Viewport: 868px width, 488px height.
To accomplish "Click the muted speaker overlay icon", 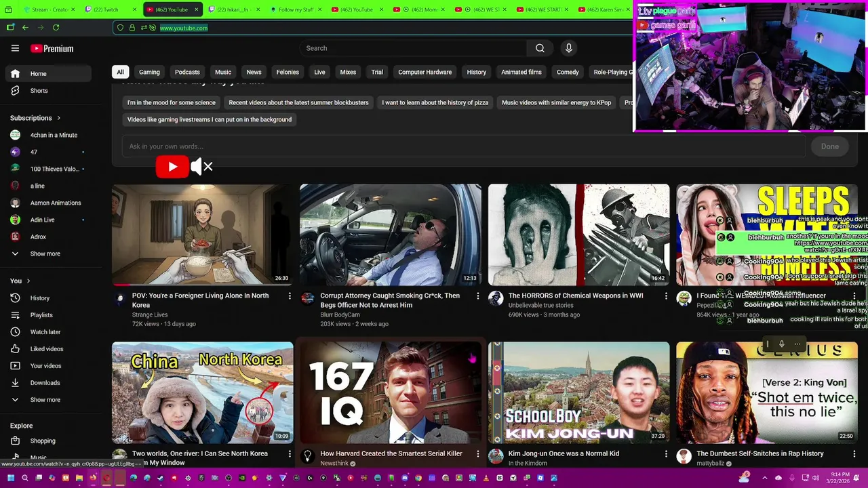I will [202, 167].
